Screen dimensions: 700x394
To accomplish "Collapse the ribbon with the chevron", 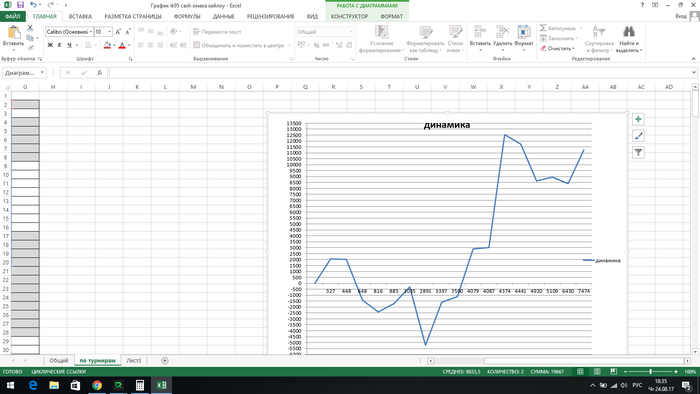I will 693,59.
